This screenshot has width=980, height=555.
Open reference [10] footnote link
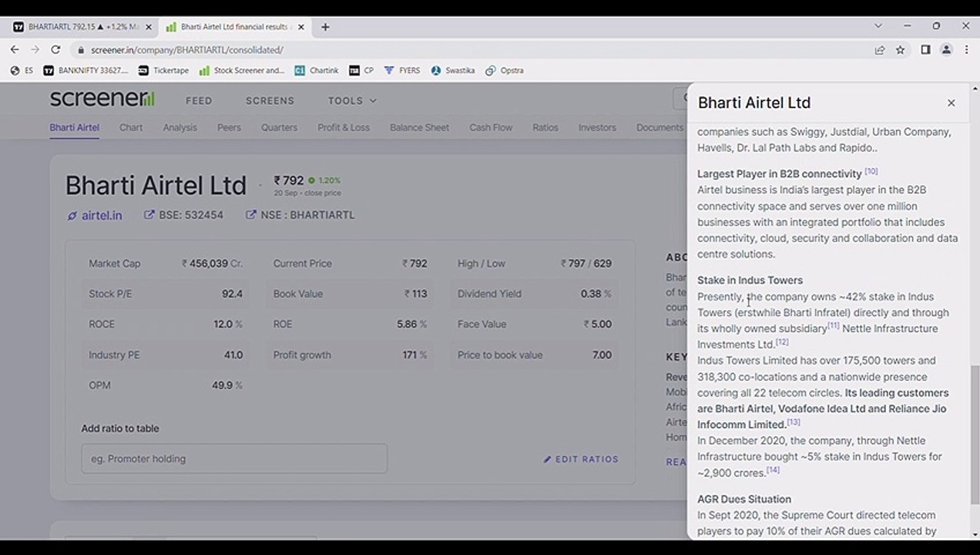point(871,171)
